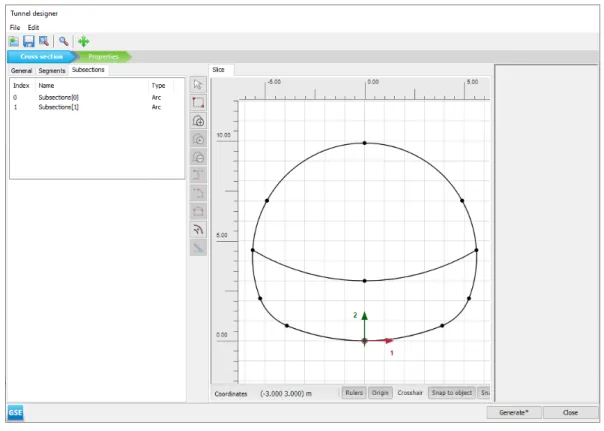Click the coordinates readout (-3.000 3.000) m
Image resolution: width=604 pixels, height=431 pixels.
(x=286, y=394)
